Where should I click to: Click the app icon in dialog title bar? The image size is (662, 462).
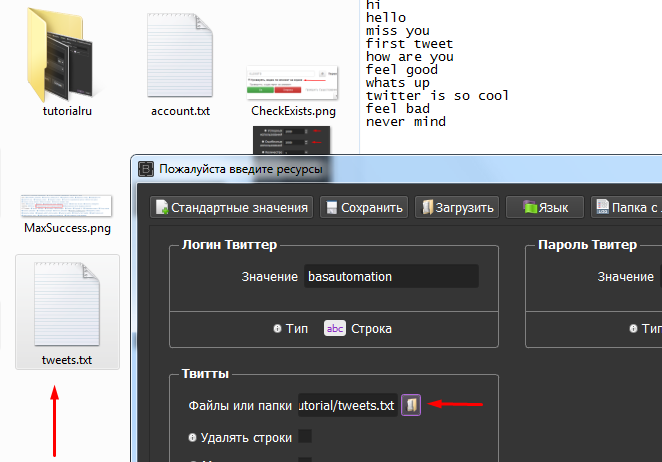(146, 169)
